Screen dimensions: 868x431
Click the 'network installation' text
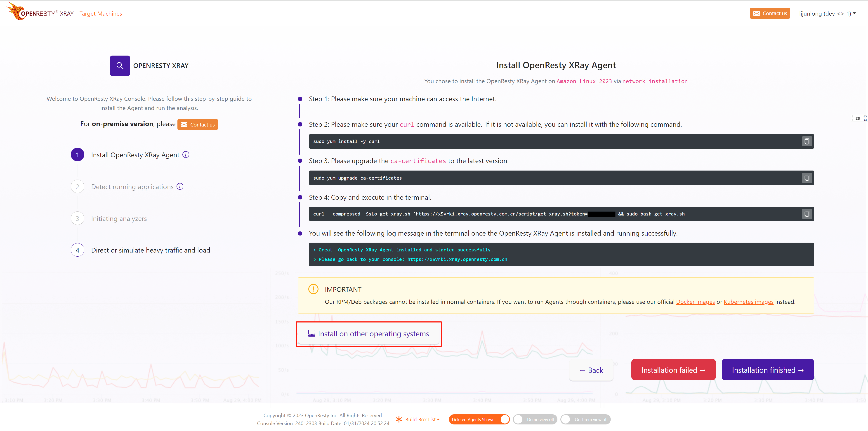pyautogui.click(x=655, y=81)
